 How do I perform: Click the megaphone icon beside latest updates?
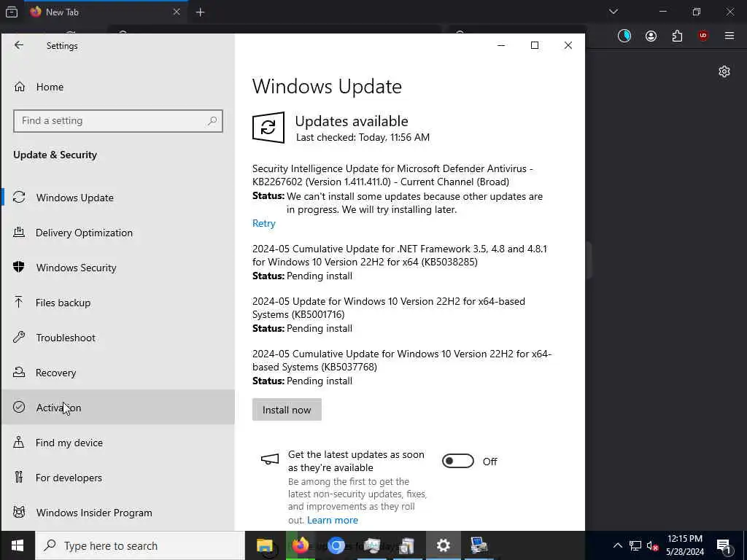pyautogui.click(x=270, y=459)
